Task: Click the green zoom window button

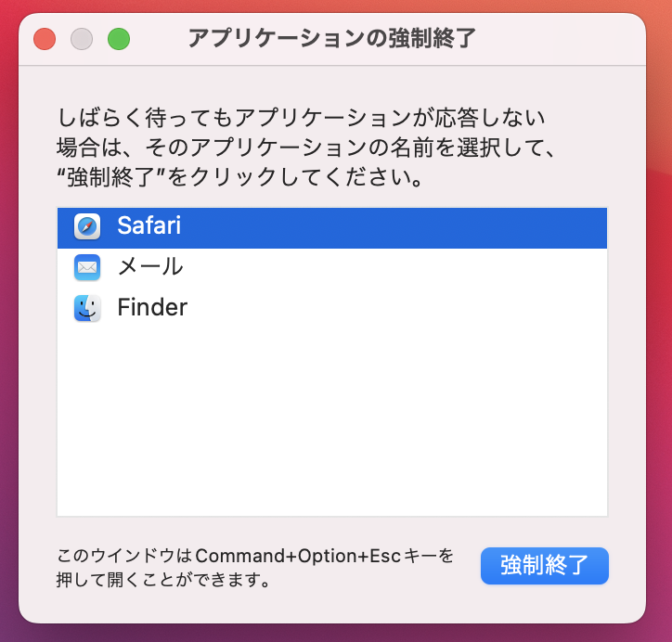Action: click(119, 39)
